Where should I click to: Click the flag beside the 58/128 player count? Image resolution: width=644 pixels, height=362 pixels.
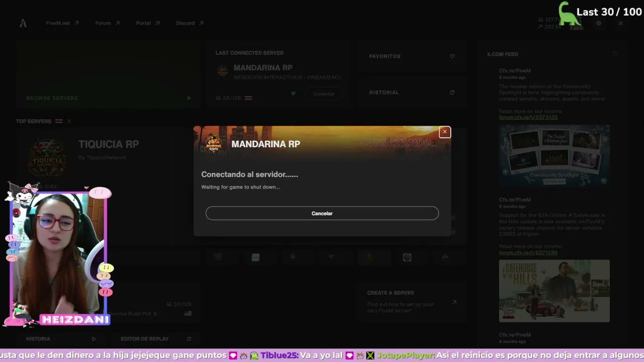pyautogui.click(x=248, y=98)
